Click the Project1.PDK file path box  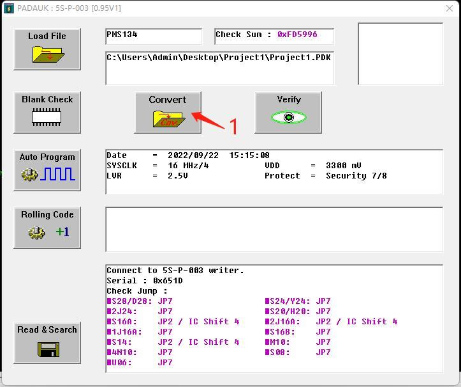220,68
